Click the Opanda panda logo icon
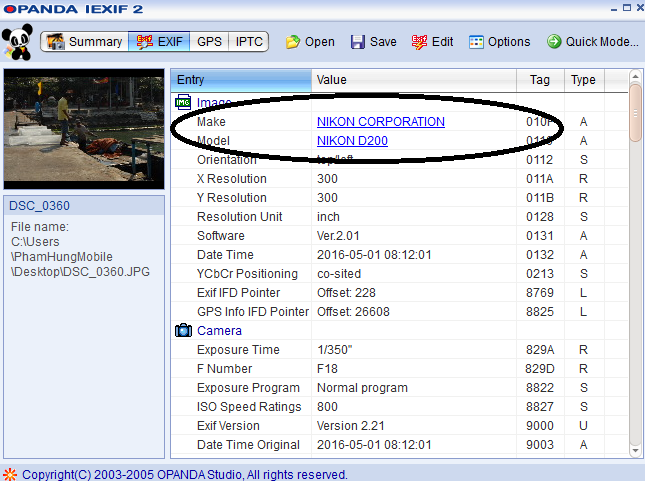Screen dimensions: 645x481 point(17,42)
